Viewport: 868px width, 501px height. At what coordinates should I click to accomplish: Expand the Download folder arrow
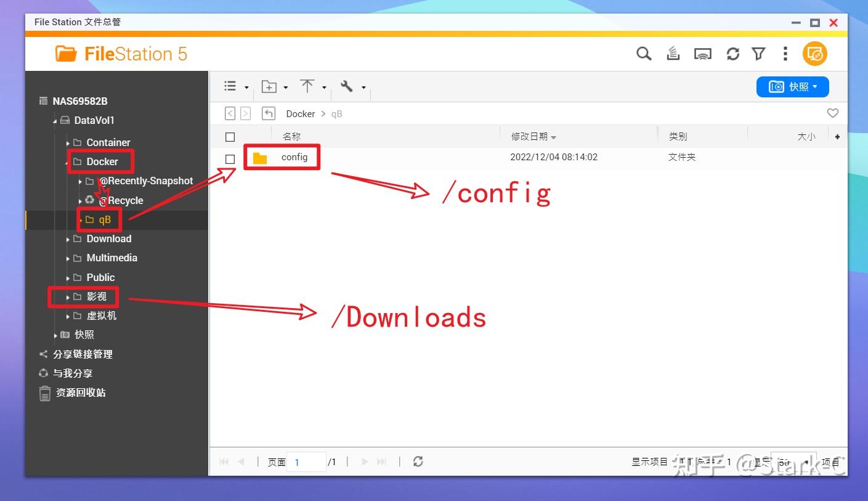[68, 239]
